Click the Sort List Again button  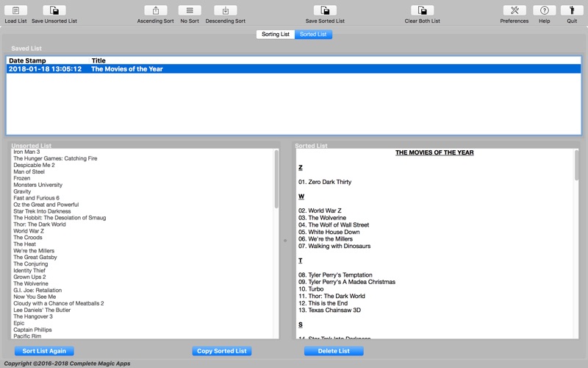click(x=44, y=351)
